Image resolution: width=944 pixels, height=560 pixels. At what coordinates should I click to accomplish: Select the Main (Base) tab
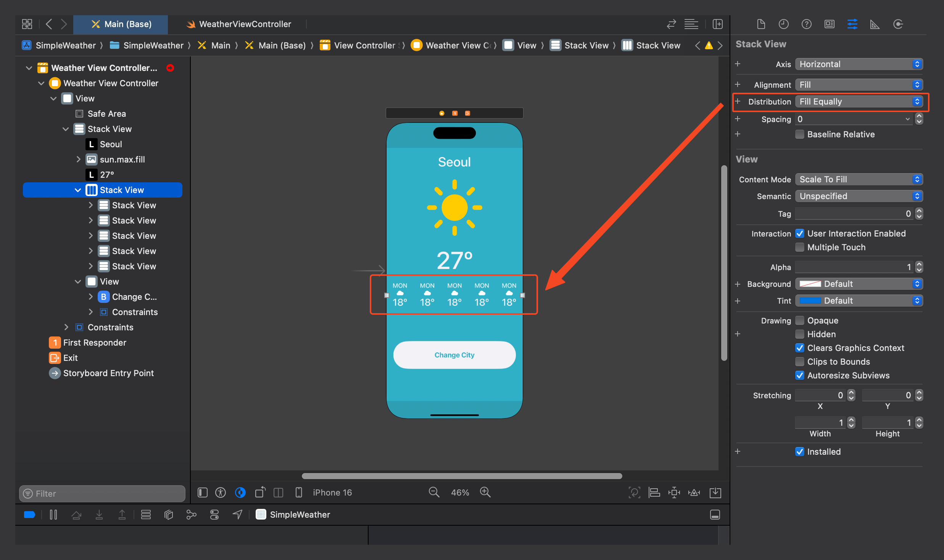121,24
